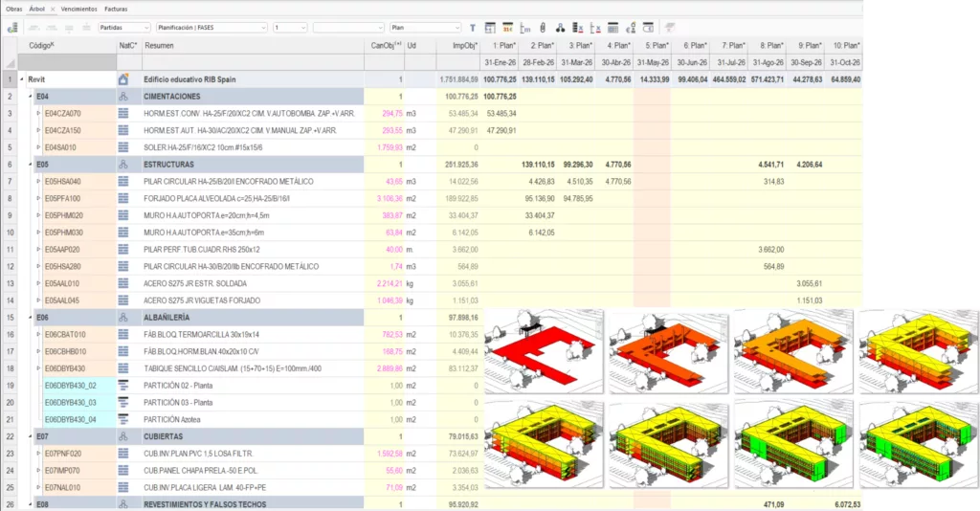Click the calculator grid toolbar icon
This screenshot has width=980, height=511.
pyautogui.click(x=613, y=28)
